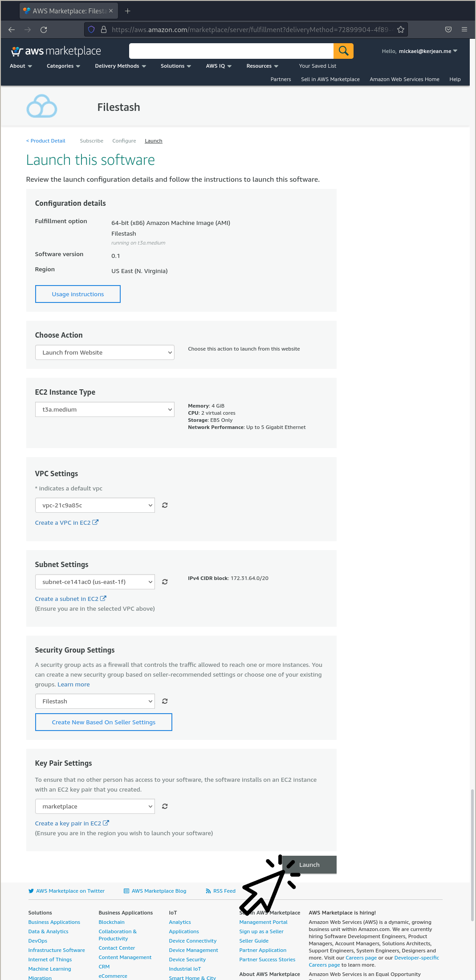Open EC2 Instance Type dropdown
Image resolution: width=476 pixels, height=980 pixels.
pyautogui.click(x=105, y=409)
